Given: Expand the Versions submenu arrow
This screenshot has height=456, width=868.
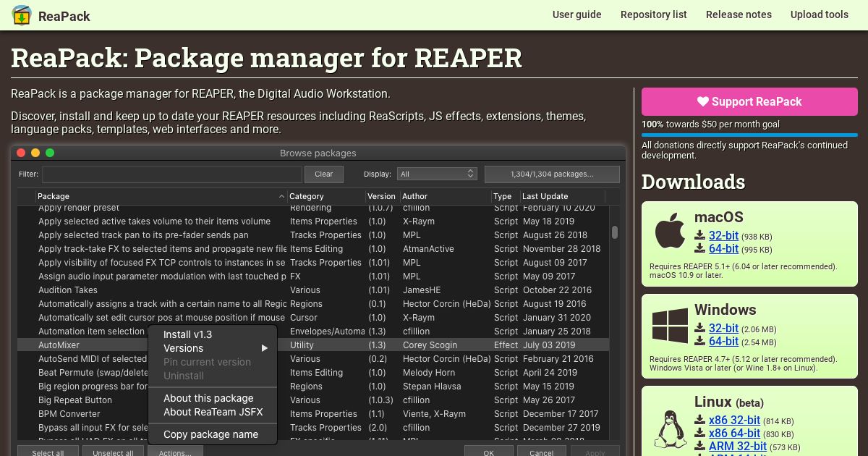Looking at the screenshot, I should tap(265, 348).
